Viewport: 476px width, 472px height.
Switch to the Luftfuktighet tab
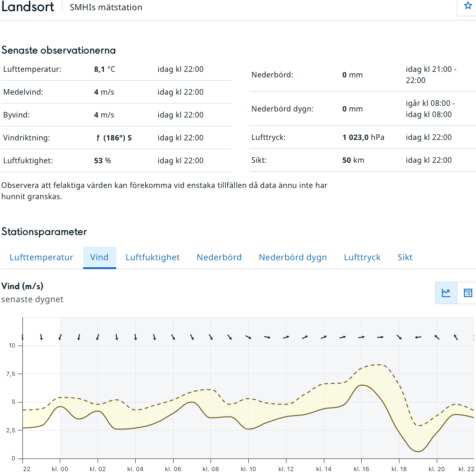(x=153, y=257)
